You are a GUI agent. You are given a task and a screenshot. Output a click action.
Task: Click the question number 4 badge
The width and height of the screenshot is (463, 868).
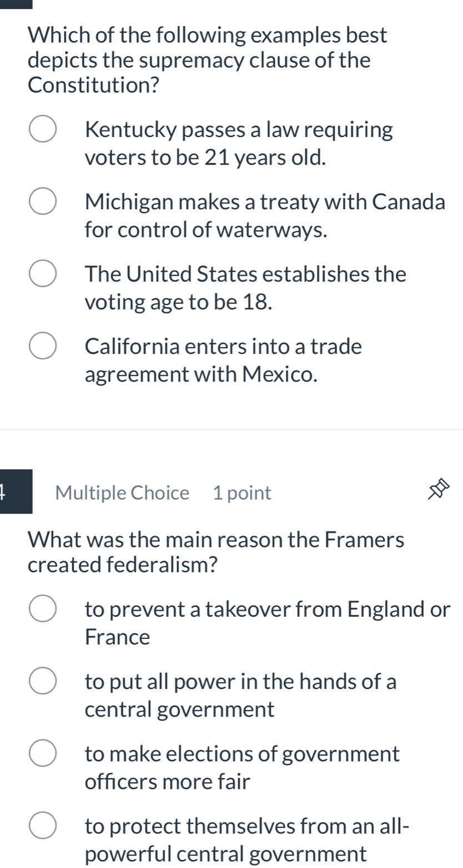pos(16,492)
